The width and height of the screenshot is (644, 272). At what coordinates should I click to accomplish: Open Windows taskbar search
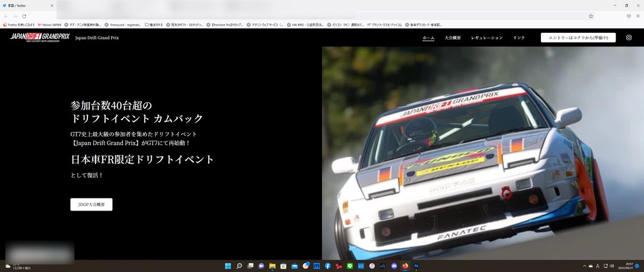click(x=239, y=266)
